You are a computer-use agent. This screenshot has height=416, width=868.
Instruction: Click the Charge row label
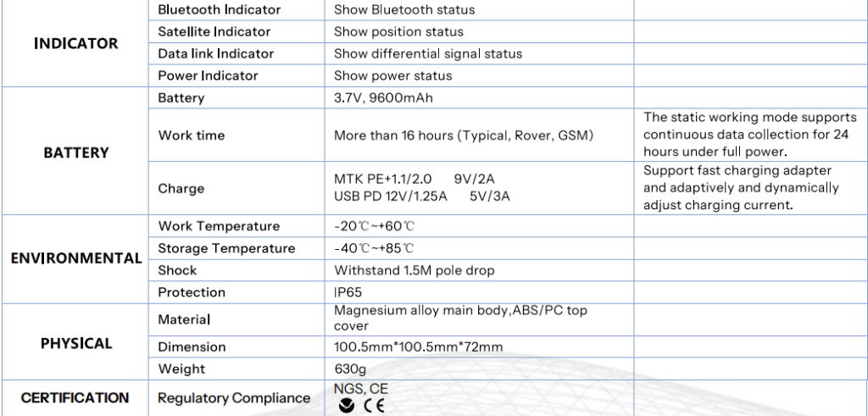click(181, 189)
